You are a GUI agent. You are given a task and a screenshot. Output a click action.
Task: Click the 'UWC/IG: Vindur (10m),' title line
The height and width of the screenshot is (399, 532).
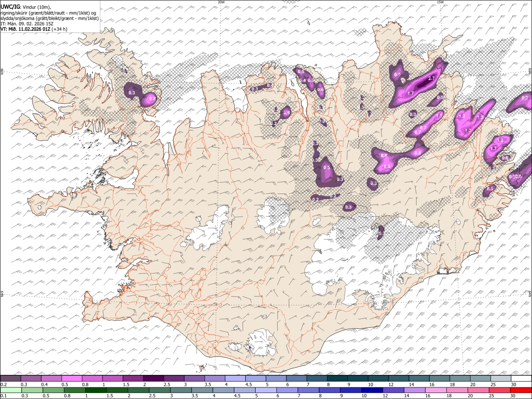[x=25, y=7]
